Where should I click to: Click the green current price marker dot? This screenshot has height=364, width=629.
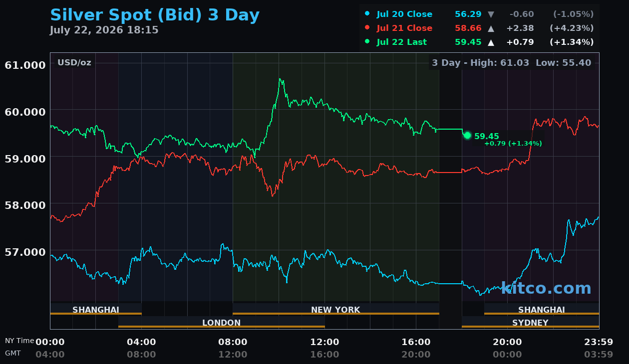467,135
